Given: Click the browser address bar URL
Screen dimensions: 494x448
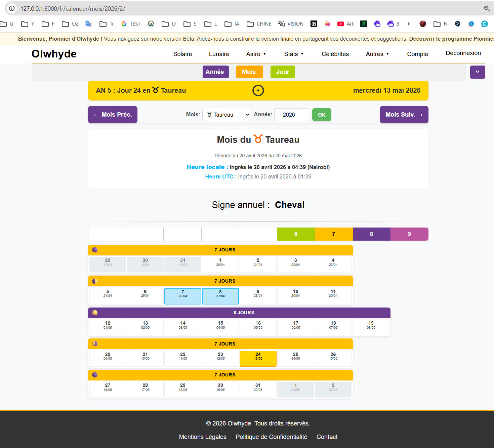Looking at the screenshot, I should [73, 8].
